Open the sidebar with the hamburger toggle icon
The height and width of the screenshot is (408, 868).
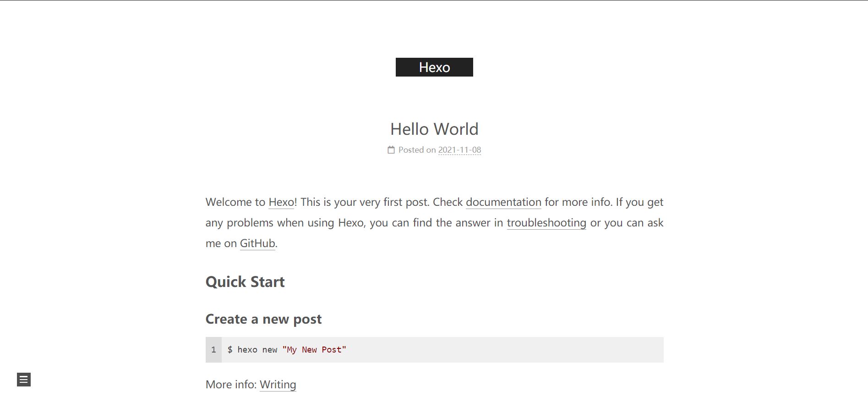[24, 380]
